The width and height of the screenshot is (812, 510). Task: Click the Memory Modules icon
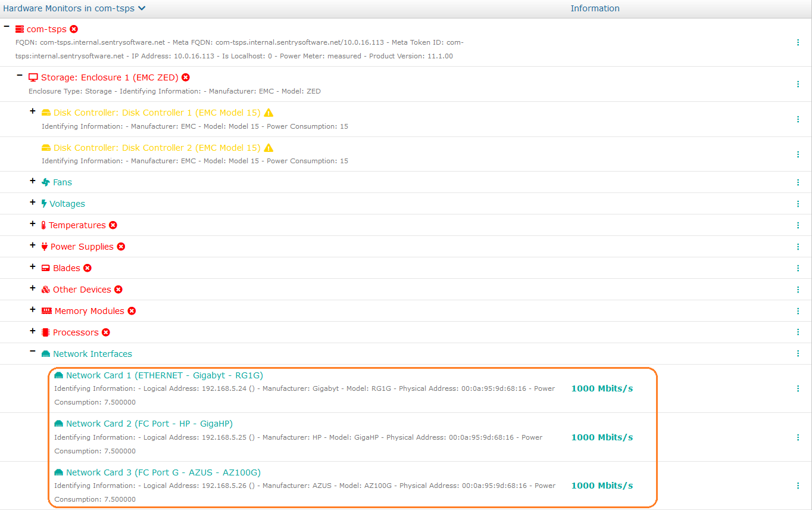pos(46,311)
